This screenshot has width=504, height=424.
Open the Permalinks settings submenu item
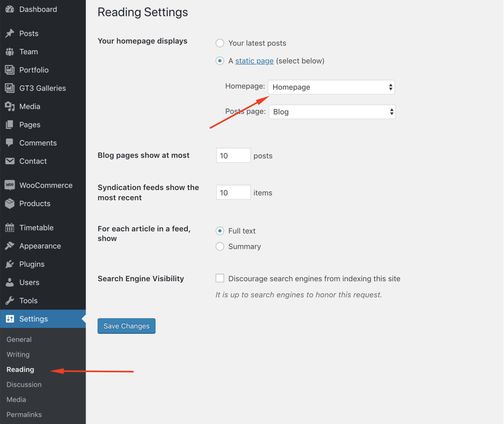click(x=24, y=414)
